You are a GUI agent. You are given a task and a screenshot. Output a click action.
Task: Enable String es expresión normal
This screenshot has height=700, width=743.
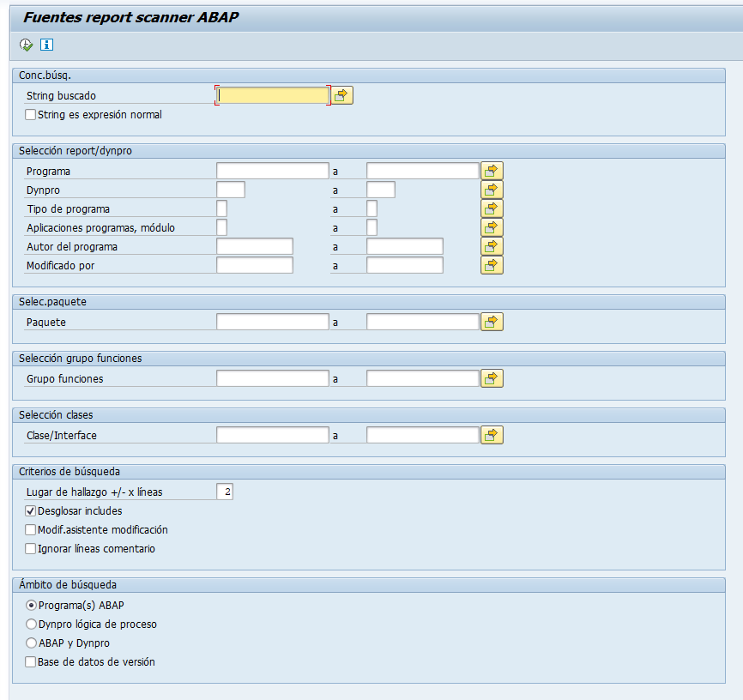coord(30,114)
